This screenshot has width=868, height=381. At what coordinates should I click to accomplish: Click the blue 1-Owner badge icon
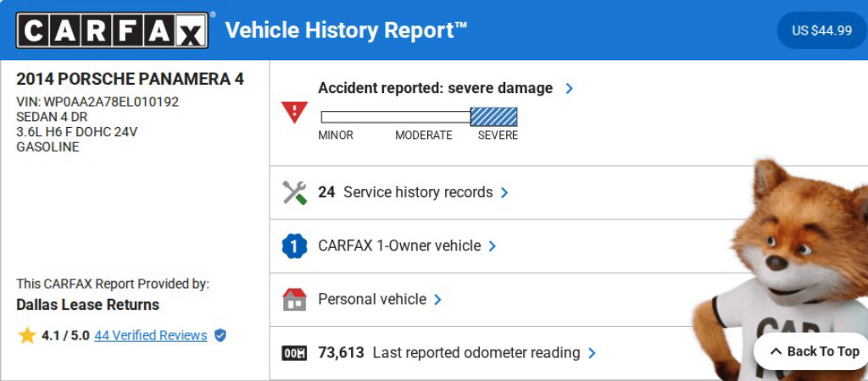pos(294,246)
